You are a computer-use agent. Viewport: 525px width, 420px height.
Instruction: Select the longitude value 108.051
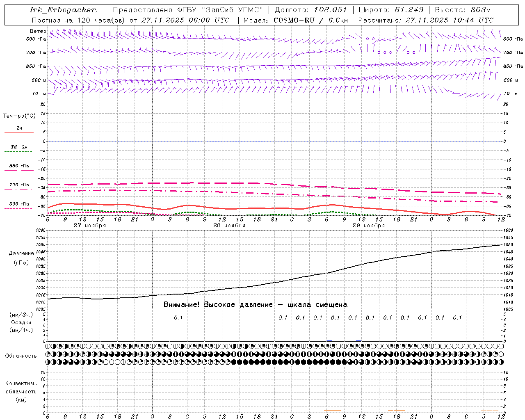tap(331, 10)
